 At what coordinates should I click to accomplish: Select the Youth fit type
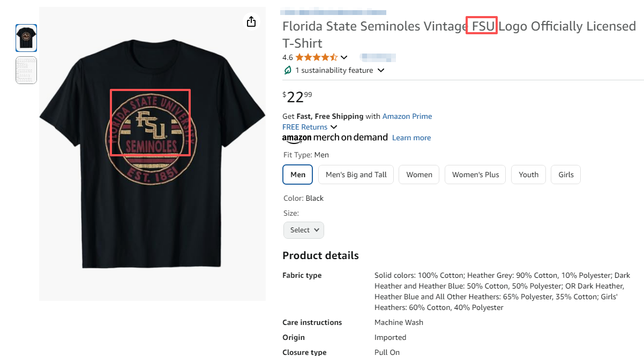coord(528,175)
